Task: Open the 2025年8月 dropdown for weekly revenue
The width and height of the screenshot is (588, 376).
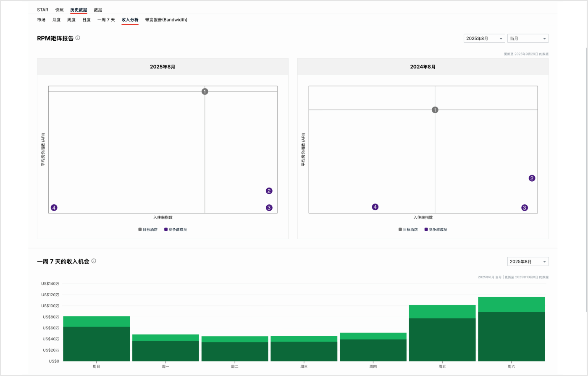Action: 528,262
